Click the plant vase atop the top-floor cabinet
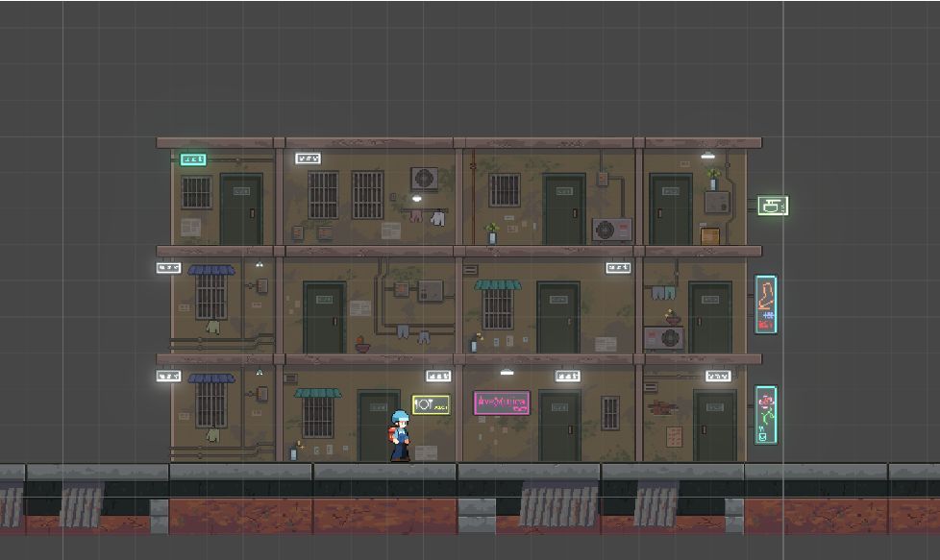The width and height of the screenshot is (940, 560). [713, 179]
